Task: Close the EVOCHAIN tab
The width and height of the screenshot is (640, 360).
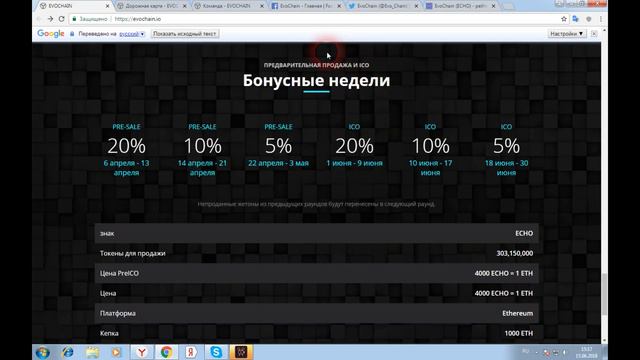Action: pyautogui.click(x=107, y=6)
